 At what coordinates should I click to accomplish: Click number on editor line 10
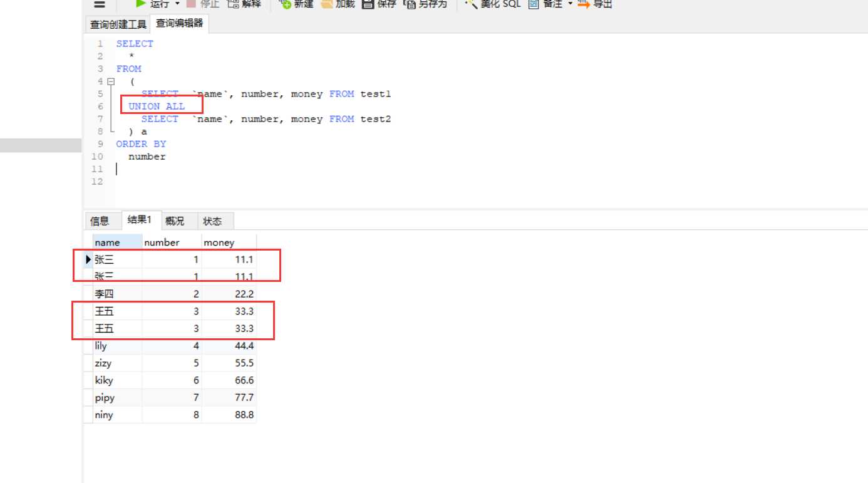point(147,157)
